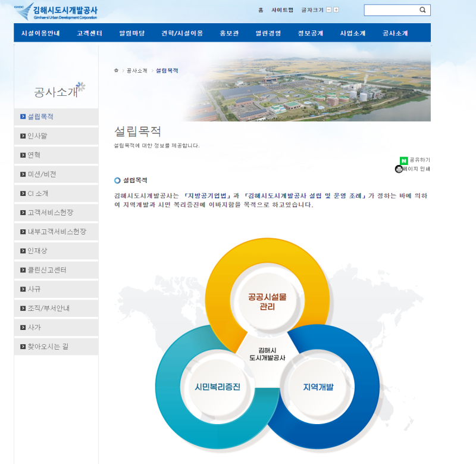
Task: Decrease font size with minus icon
Action: pyautogui.click(x=328, y=10)
